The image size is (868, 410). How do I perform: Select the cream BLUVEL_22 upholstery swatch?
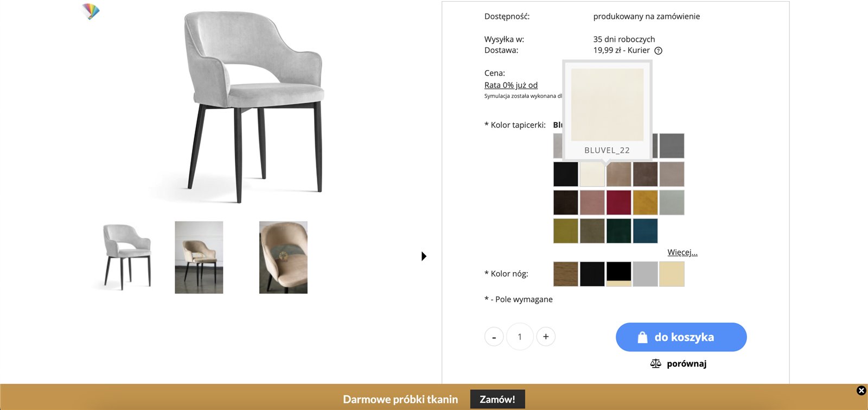[x=592, y=174]
